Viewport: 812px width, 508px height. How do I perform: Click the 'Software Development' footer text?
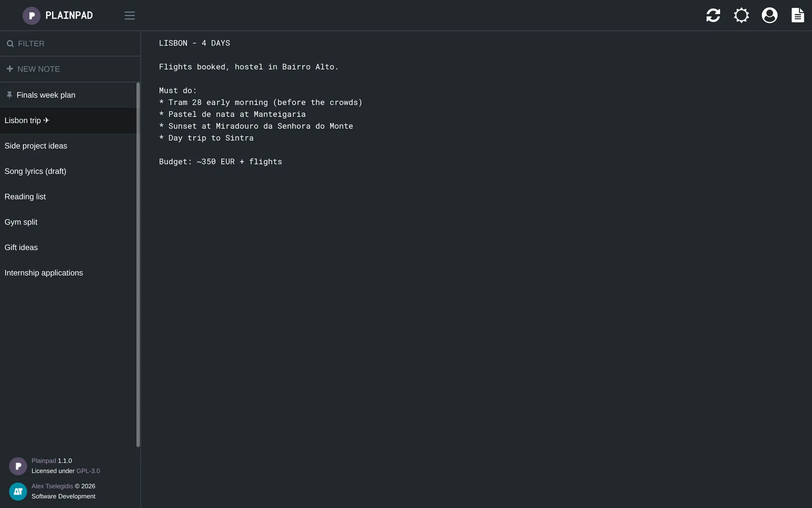coord(63,496)
